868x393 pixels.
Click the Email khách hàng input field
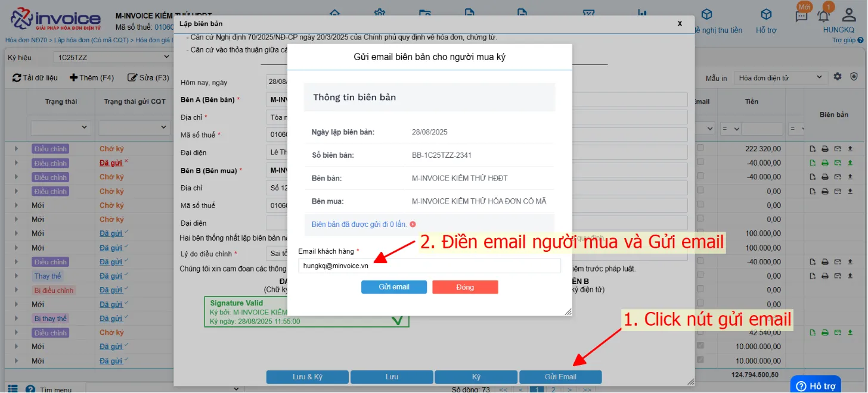click(x=429, y=266)
